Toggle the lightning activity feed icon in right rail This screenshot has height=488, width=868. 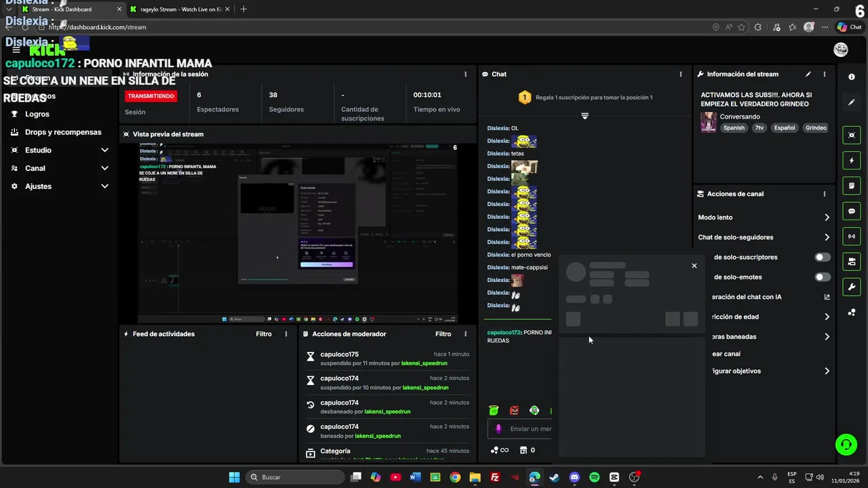coord(852,161)
